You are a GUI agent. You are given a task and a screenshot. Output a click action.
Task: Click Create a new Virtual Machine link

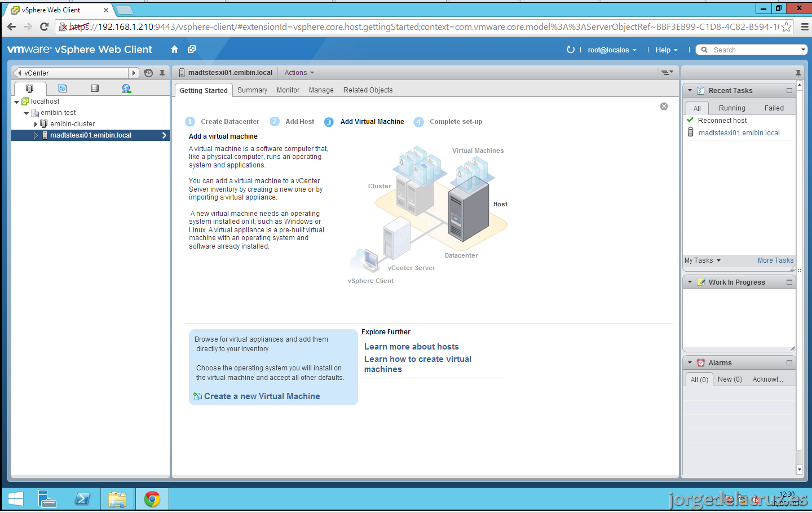click(262, 396)
